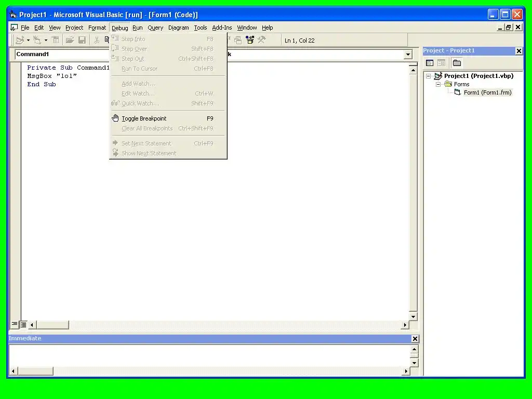Open the Object Browser toolbar icon
Viewport: 532px width, 399px height.
click(250, 40)
